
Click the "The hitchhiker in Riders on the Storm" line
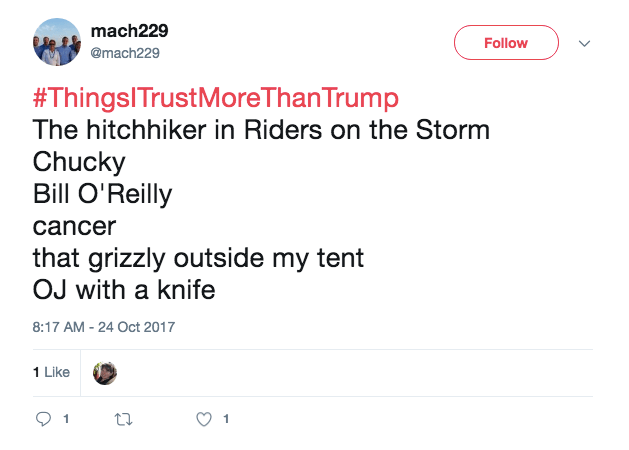click(x=261, y=130)
